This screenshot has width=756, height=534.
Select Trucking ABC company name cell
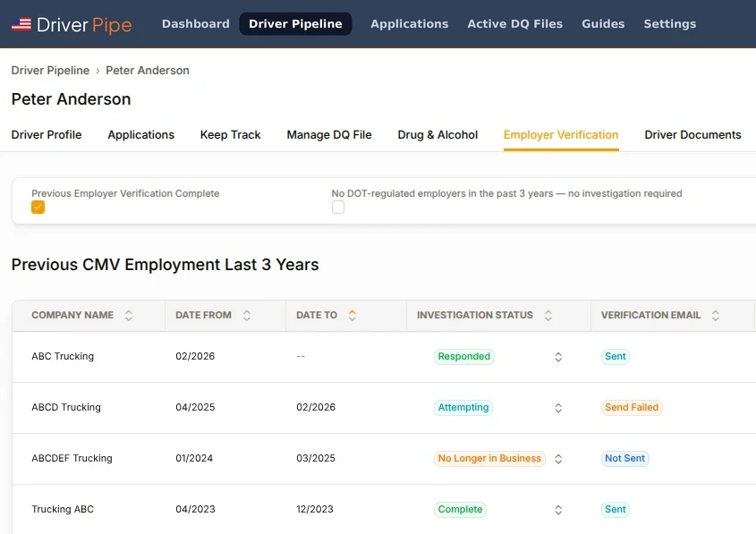(63, 510)
